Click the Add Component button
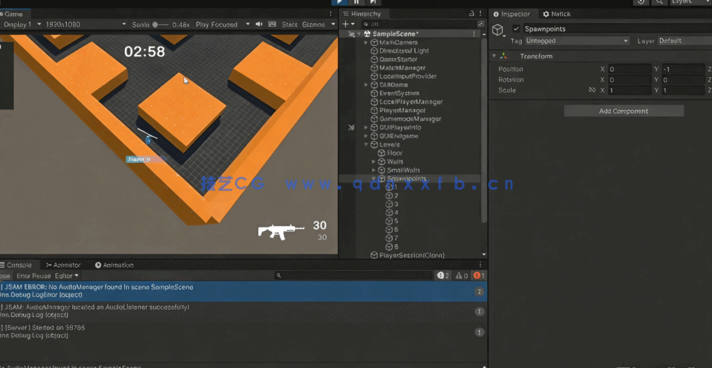This screenshot has height=368, width=712. tap(623, 111)
